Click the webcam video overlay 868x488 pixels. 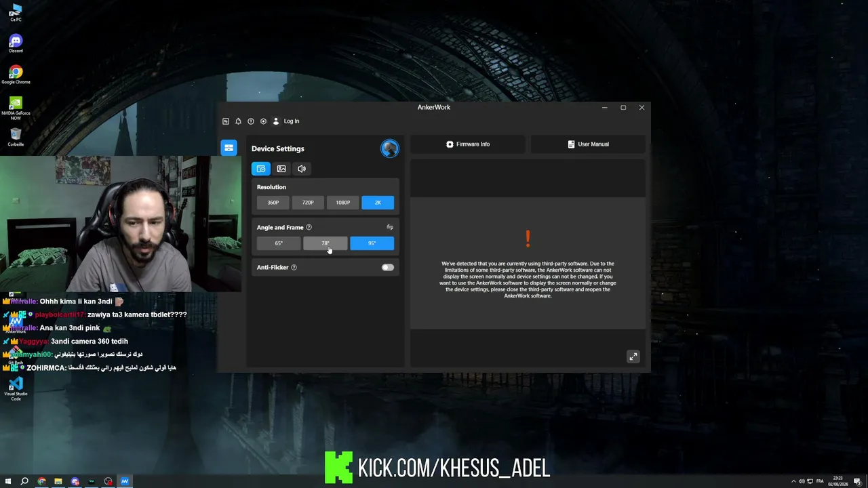[121, 224]
